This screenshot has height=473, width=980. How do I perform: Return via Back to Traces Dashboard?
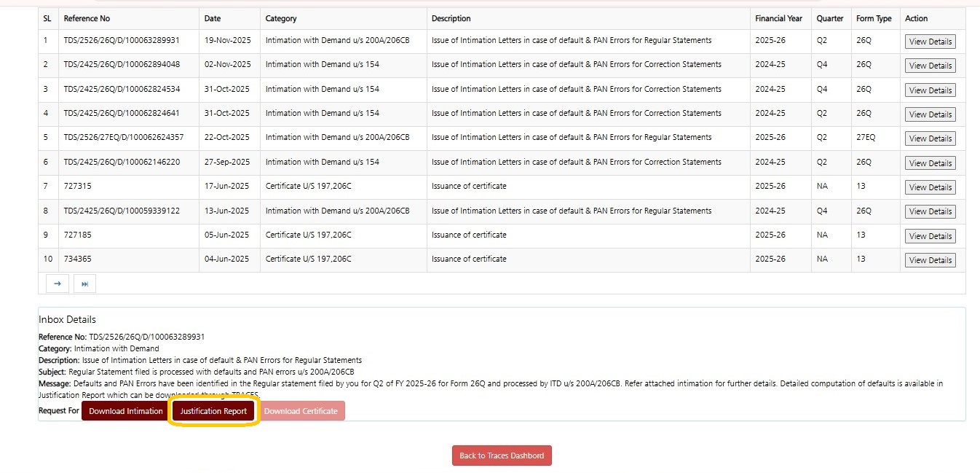coord(502,456)
